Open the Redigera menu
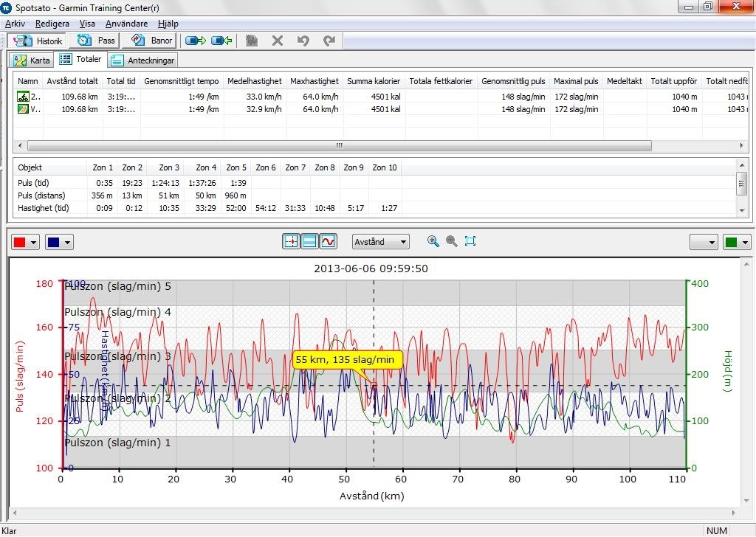 tap(52, 24)
